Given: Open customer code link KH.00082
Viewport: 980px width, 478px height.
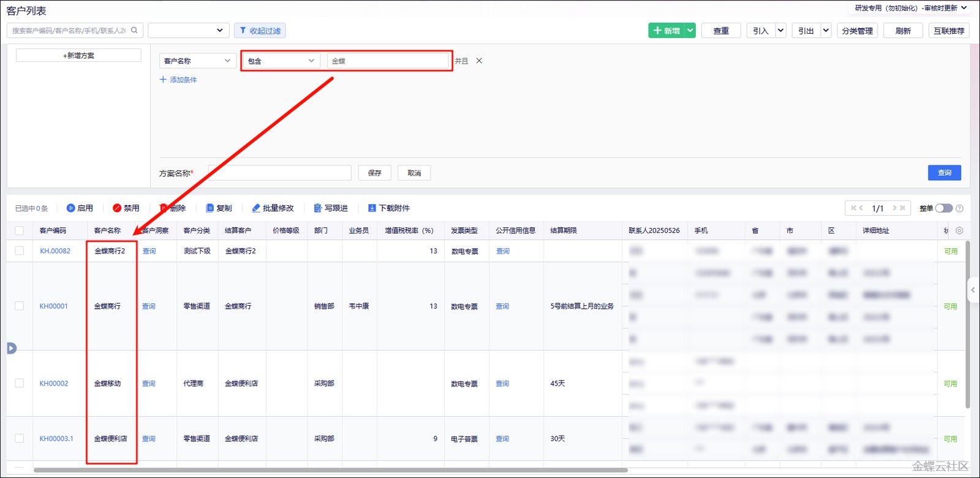Looking at the screenshot, I should pos(55,251).
